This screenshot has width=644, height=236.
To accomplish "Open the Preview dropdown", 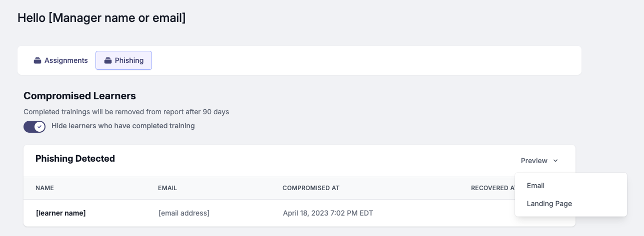I will tap(539, 161).
